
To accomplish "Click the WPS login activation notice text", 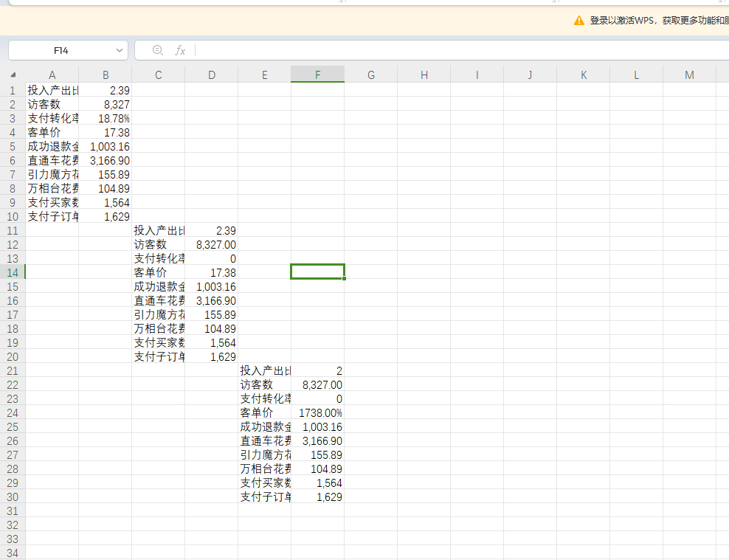I will click(x=658, y=21).
